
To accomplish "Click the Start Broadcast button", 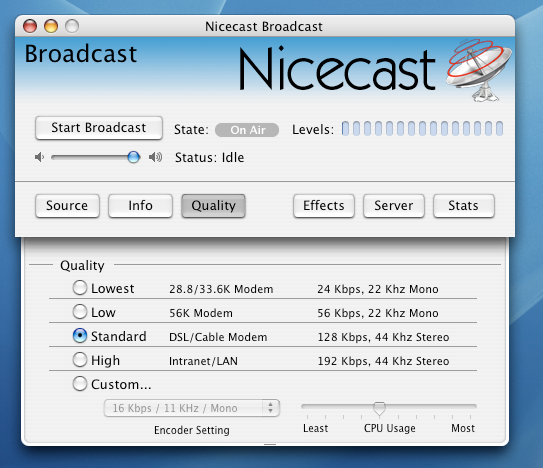I will pos(99,128).
